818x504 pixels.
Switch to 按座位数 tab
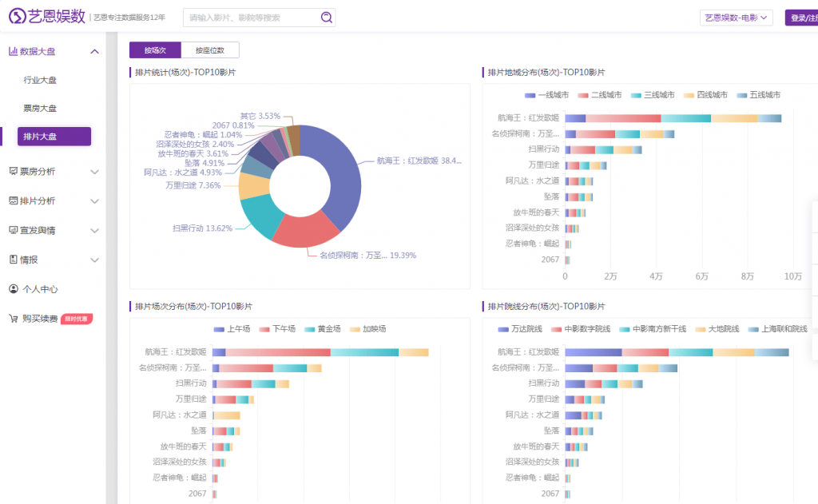pos(210,50)
